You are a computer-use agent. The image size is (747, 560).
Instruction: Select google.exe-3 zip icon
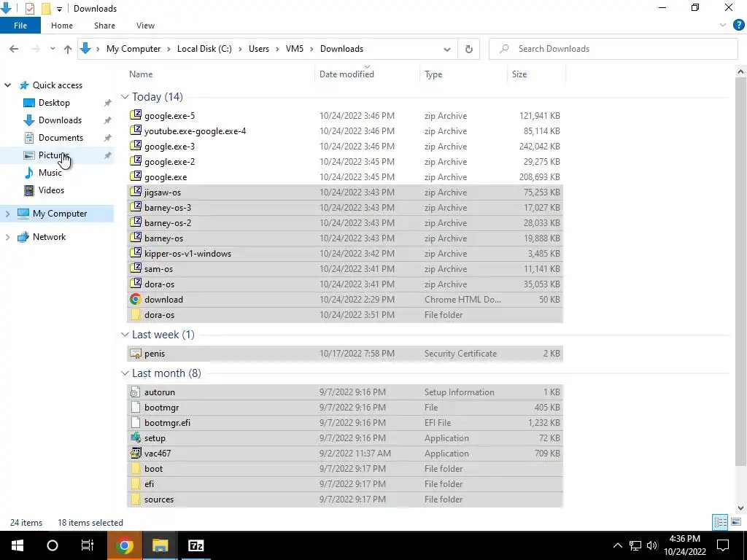pos(136,146)
